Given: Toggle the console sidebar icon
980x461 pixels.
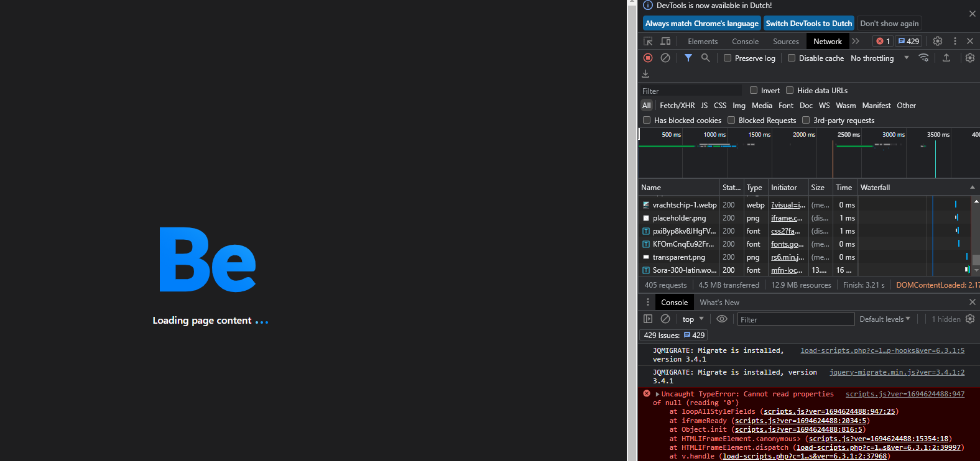Looking at the screenshot, I should coord(648,319).
